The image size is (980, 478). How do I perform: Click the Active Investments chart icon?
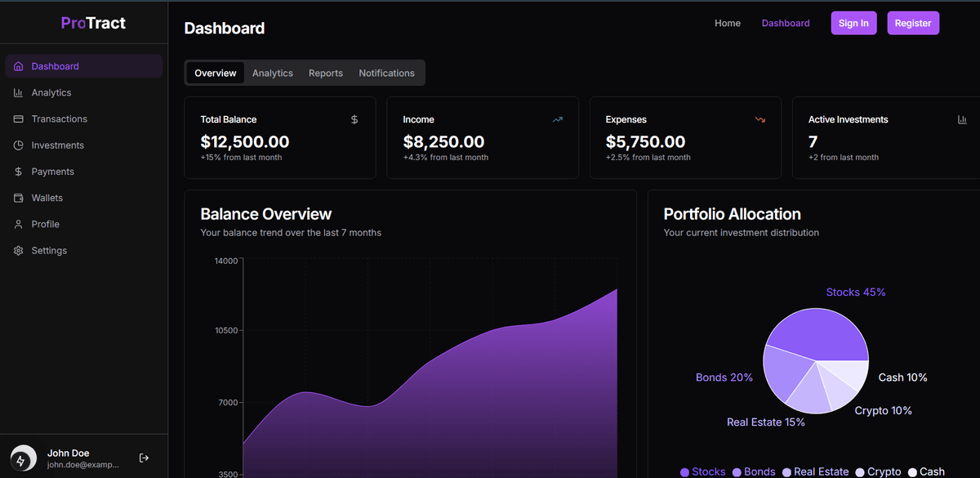[962, 119]
